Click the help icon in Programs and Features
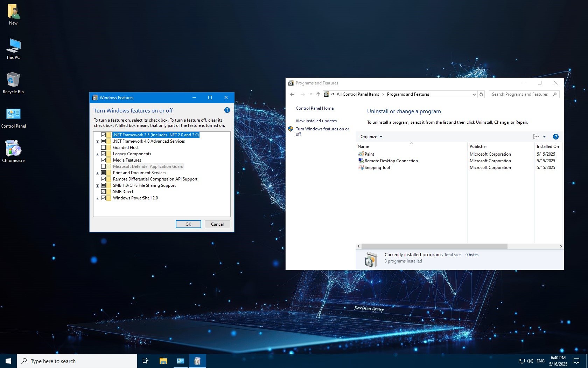Viewport: 588px width, 368px height. [555, 137]
